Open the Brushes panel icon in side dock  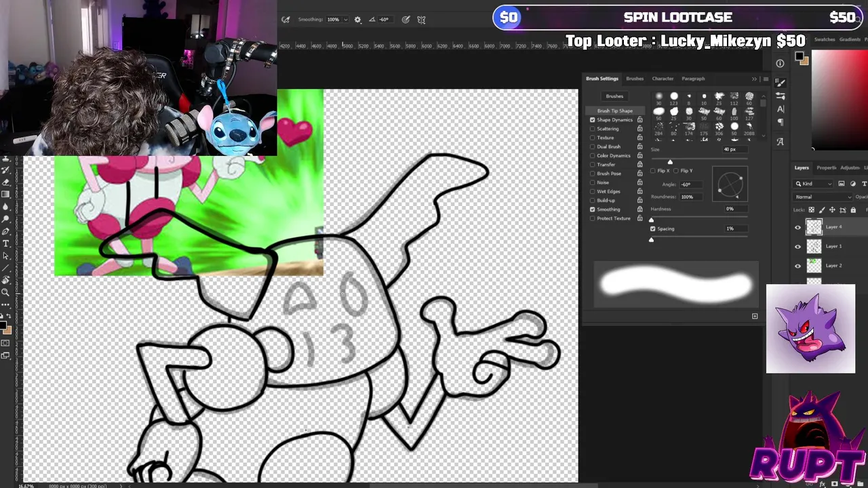[780, 96]
